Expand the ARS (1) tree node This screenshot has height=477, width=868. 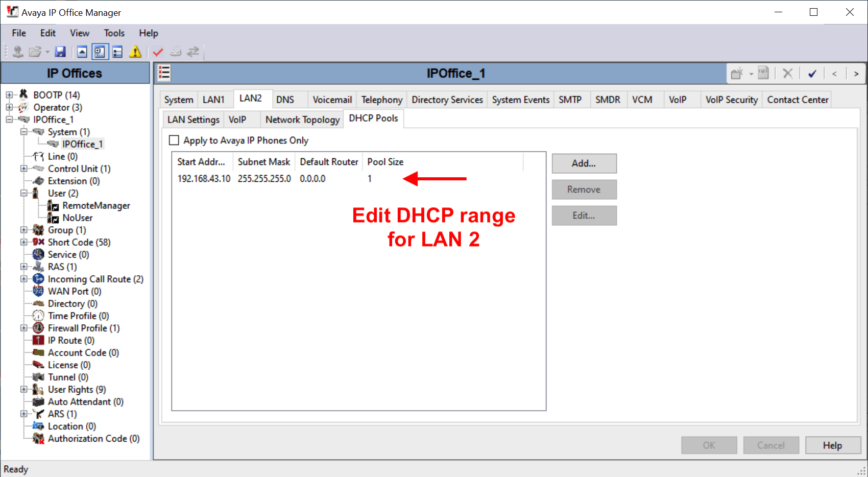click(23, 414)
